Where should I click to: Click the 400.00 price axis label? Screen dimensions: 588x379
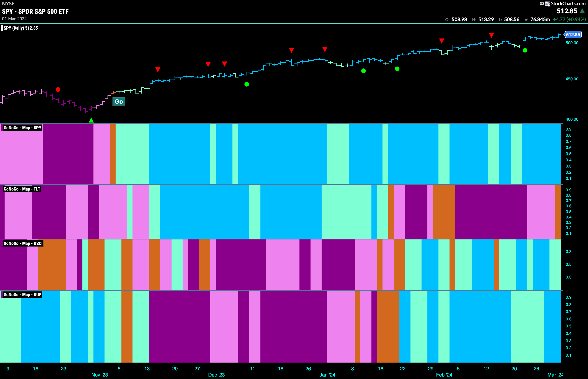tap(572, 119)
